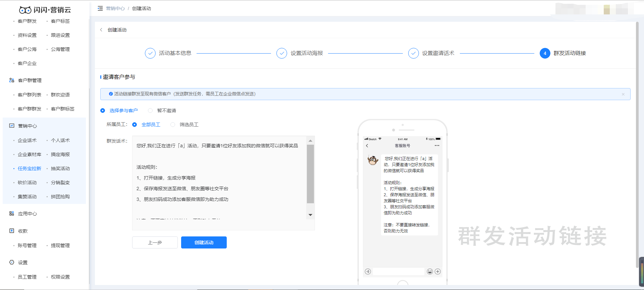Image resolution: width=644 pixels, height=290 pixels.
Task: Click the phone preview back chevron
Action: click(367, 146)
